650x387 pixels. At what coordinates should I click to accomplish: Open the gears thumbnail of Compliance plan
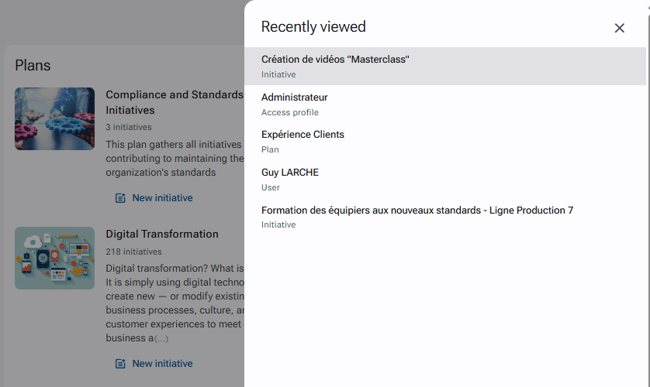click(x=55, y=119)
